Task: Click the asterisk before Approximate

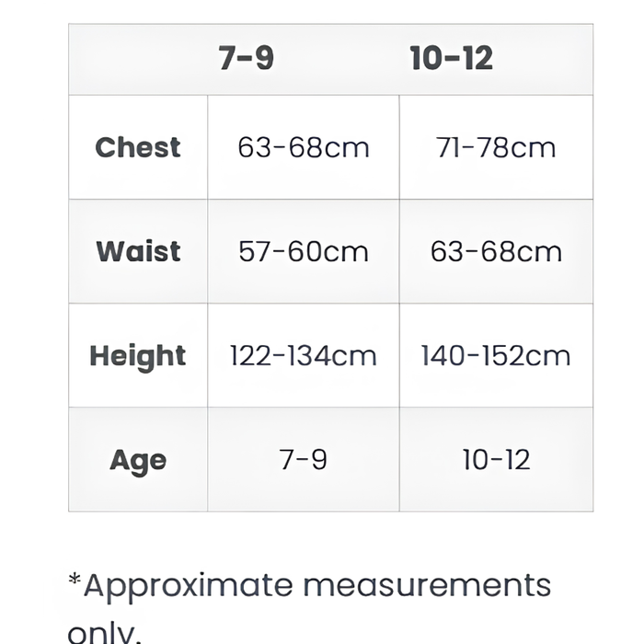Action: [x=75, y=580]
